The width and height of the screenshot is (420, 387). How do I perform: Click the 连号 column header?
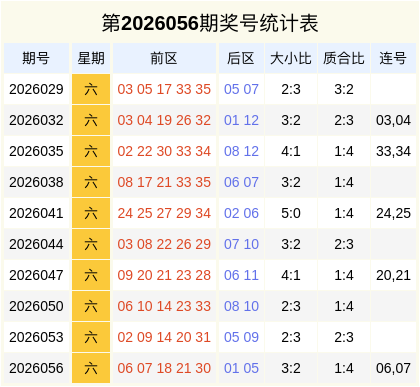coord(393,58)
